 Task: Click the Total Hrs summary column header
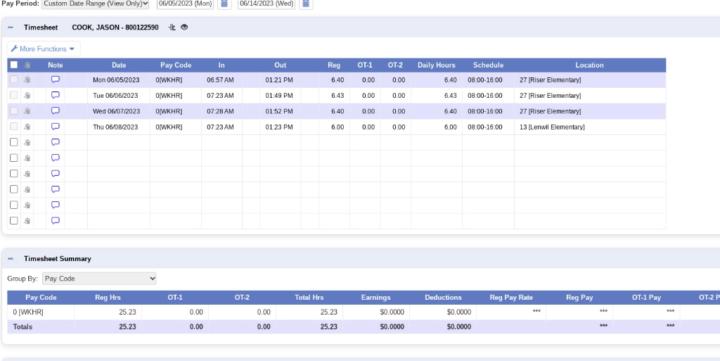[309, 298]
